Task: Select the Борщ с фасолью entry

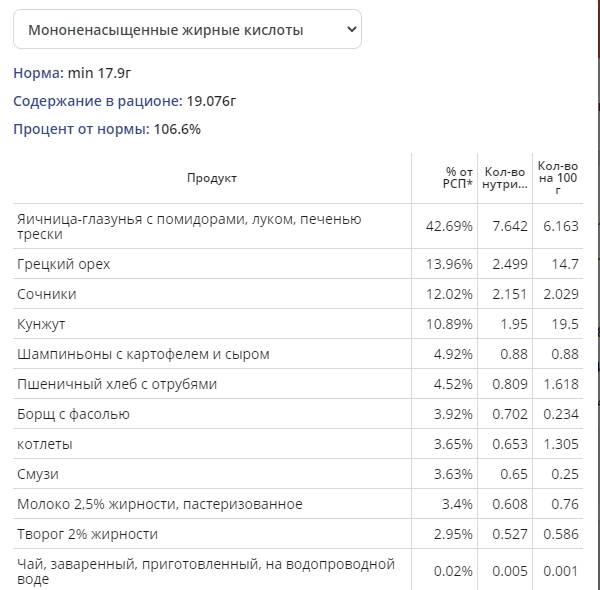Action: pyautogui.click(x=73, y=414)
